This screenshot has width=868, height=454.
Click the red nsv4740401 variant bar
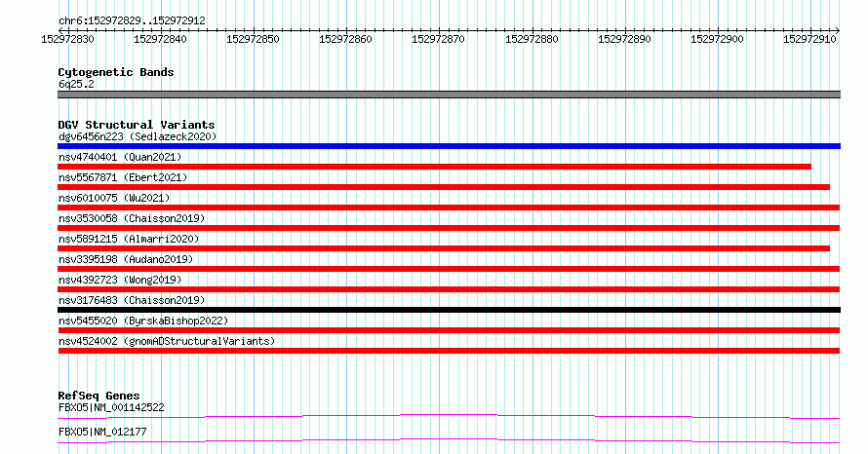[x=435, y=167]
